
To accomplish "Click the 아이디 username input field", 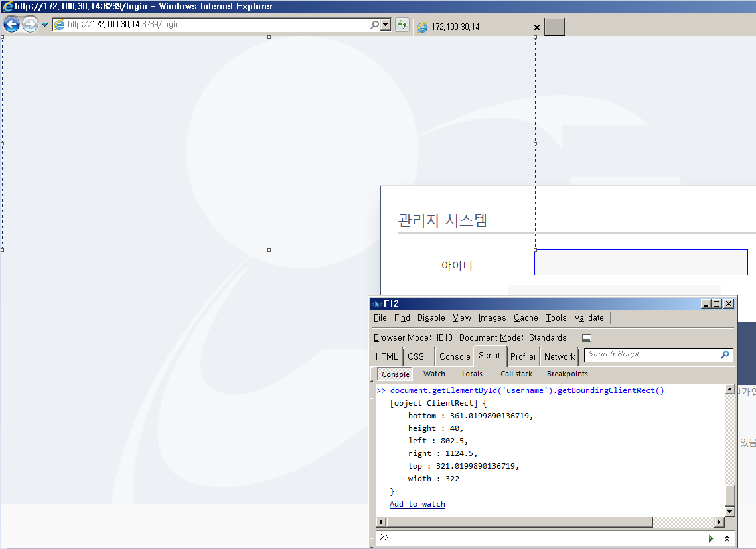I will point(641,262).
